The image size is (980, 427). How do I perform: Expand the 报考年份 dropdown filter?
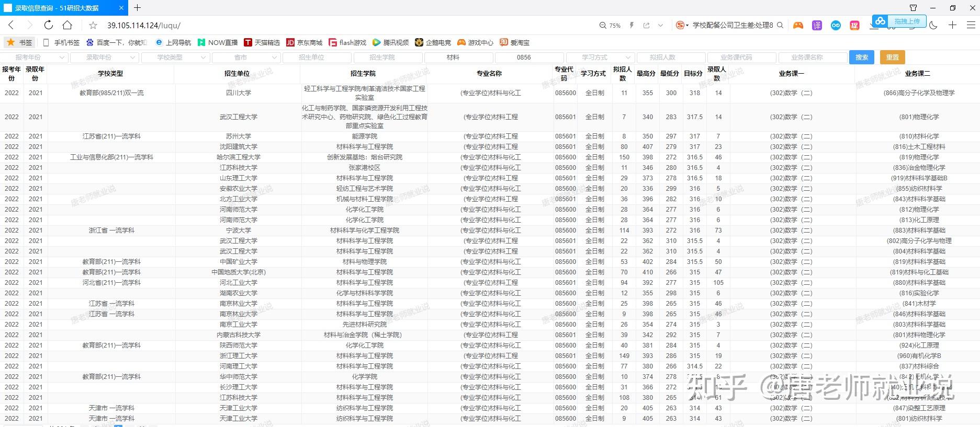tap(34, 57)
